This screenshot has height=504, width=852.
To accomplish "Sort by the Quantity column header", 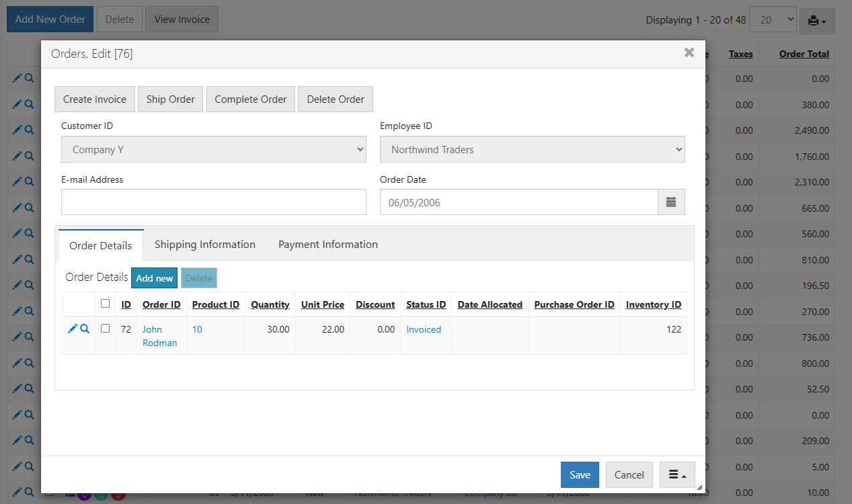I will tap(270, 304).
